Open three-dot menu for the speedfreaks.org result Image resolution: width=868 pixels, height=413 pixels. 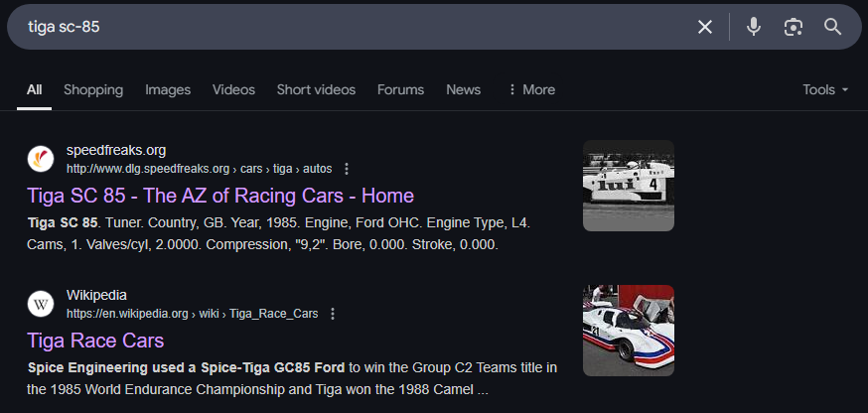(347, 169)
